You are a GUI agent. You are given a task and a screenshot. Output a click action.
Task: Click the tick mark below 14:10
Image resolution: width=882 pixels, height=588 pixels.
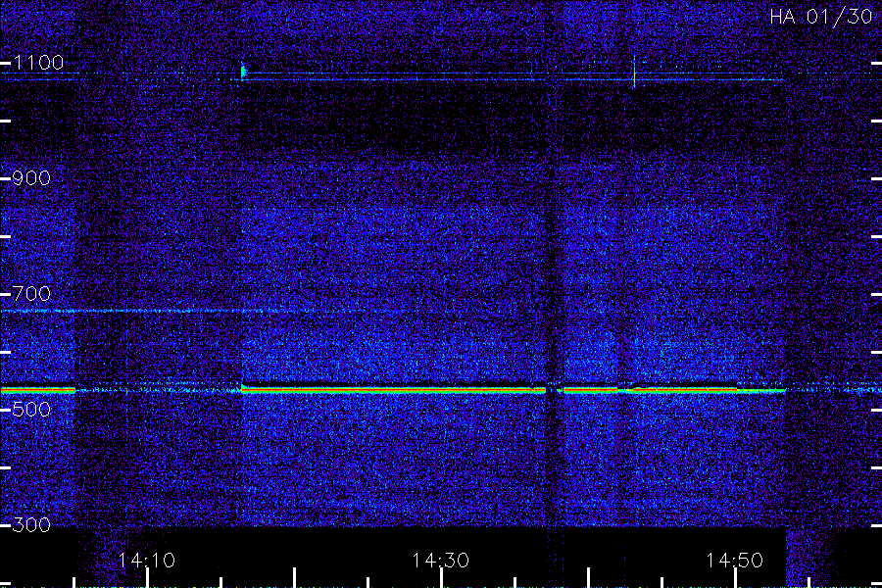[x=147, y=578]
